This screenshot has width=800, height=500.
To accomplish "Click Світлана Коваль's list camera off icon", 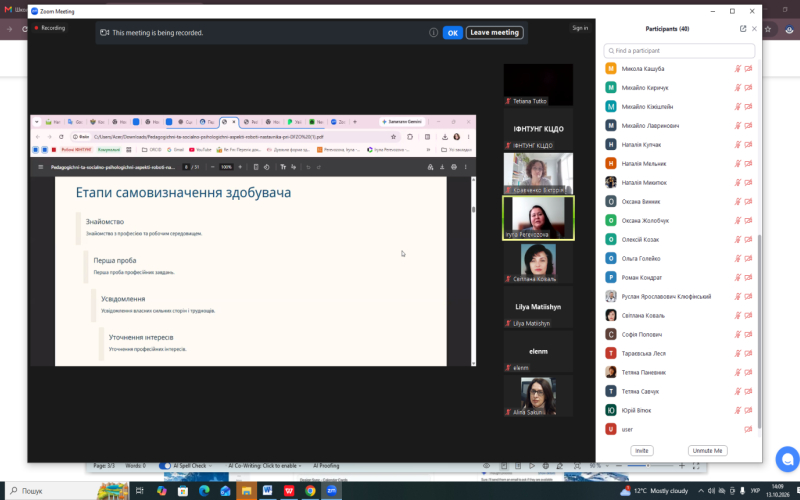I will click(x=748, y=315).
